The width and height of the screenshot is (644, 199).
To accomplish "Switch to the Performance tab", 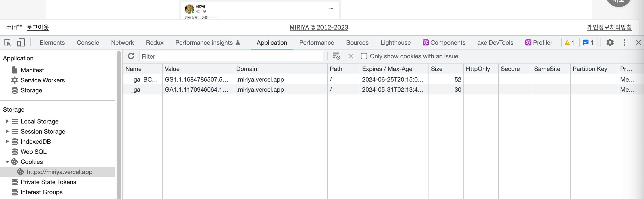I will pyautogui.click(x=317, y=42).
